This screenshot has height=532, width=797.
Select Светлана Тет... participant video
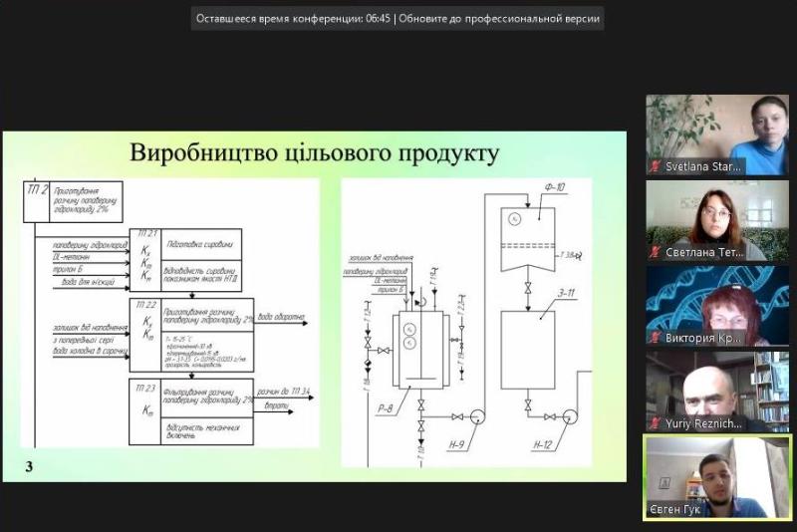coord(717,220)
